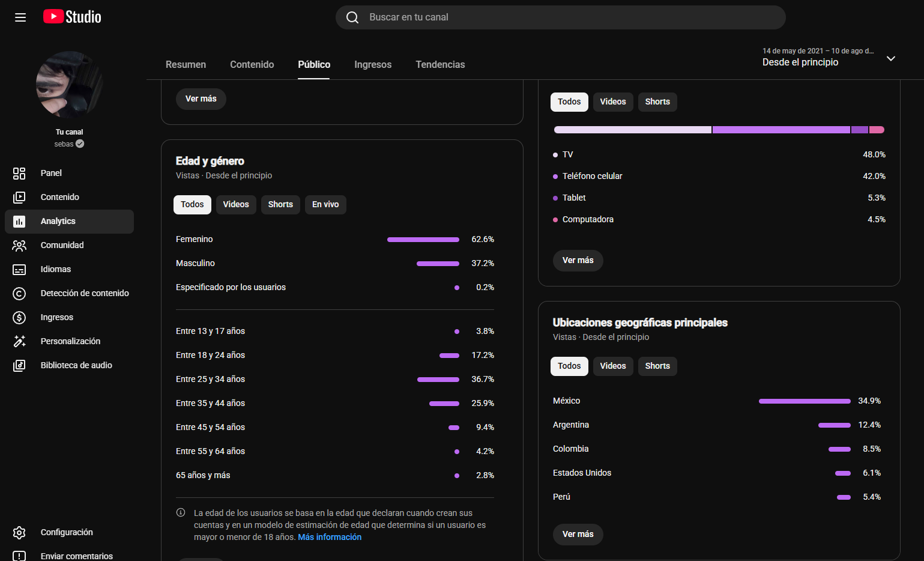924x561 pixels.
Task: Click the 'Estados Unidos' row label
Action: (x=582, y=473)
